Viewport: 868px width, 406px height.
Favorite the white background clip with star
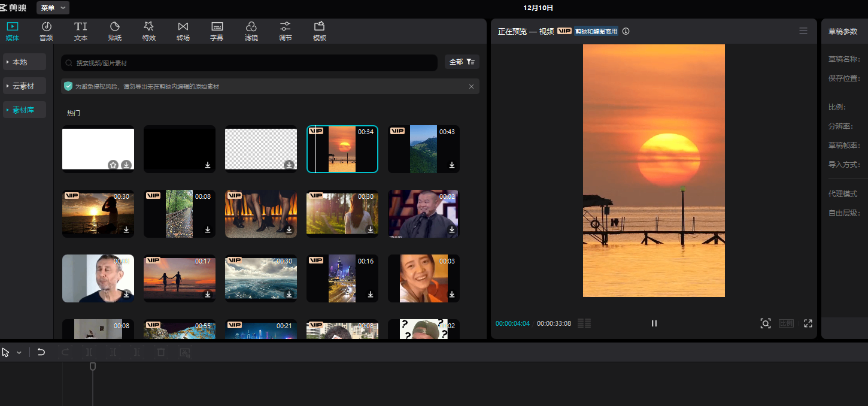pyautogui.click(x=113, y=165)
